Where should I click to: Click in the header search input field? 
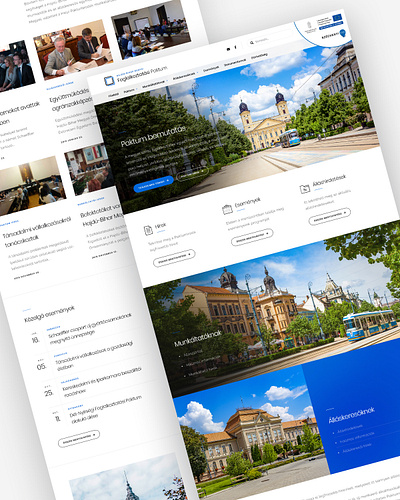(270, 38)
